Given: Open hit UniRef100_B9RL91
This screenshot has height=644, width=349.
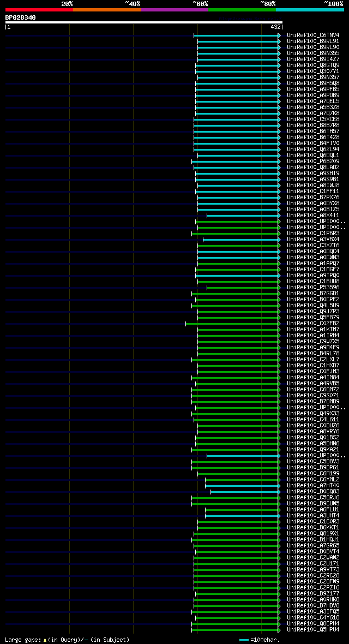Looking at the screenshot, I should pos(313,41).
